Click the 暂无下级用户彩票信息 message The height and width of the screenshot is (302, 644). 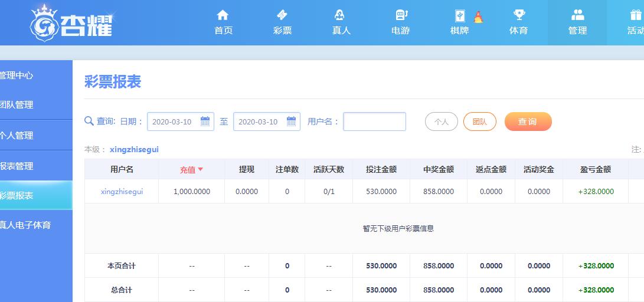pyautogui.click(x=398, y=228)
